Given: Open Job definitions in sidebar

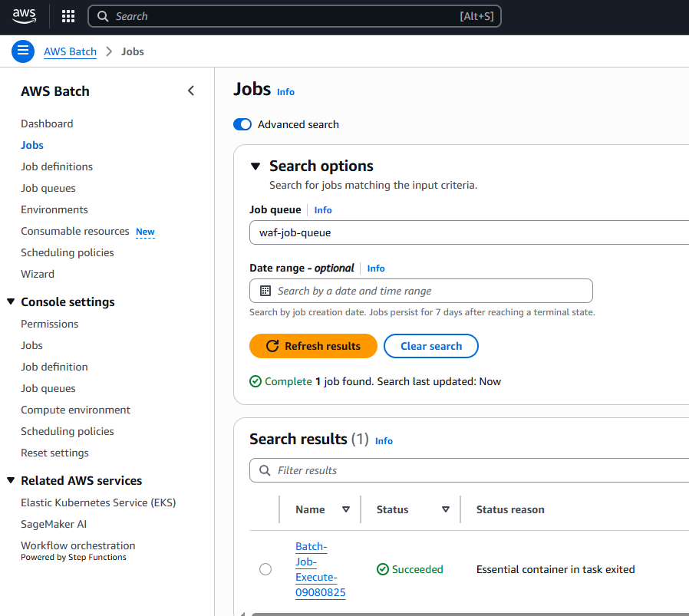Looking at the screenshot, I should click(x=57, y=166).
